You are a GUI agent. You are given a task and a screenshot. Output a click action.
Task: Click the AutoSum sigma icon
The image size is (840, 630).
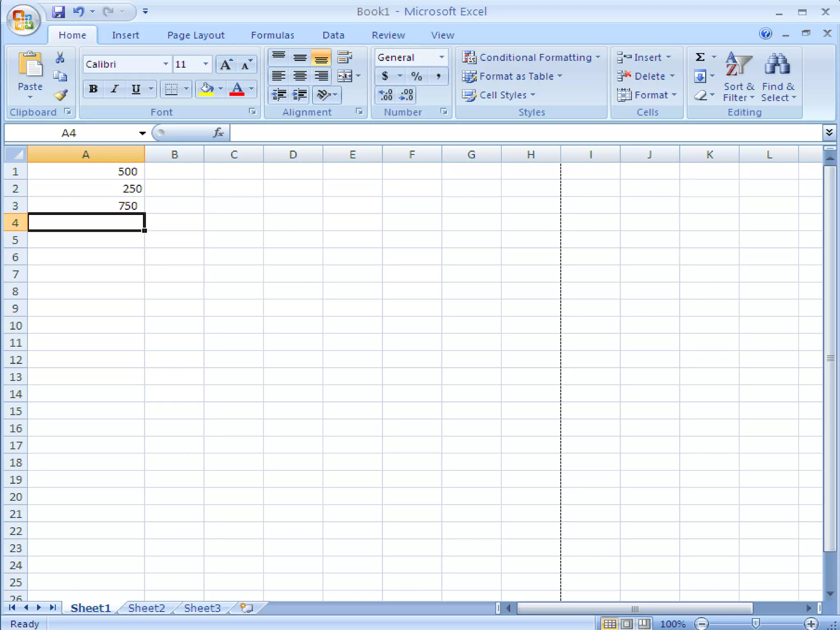coord(700,57)
